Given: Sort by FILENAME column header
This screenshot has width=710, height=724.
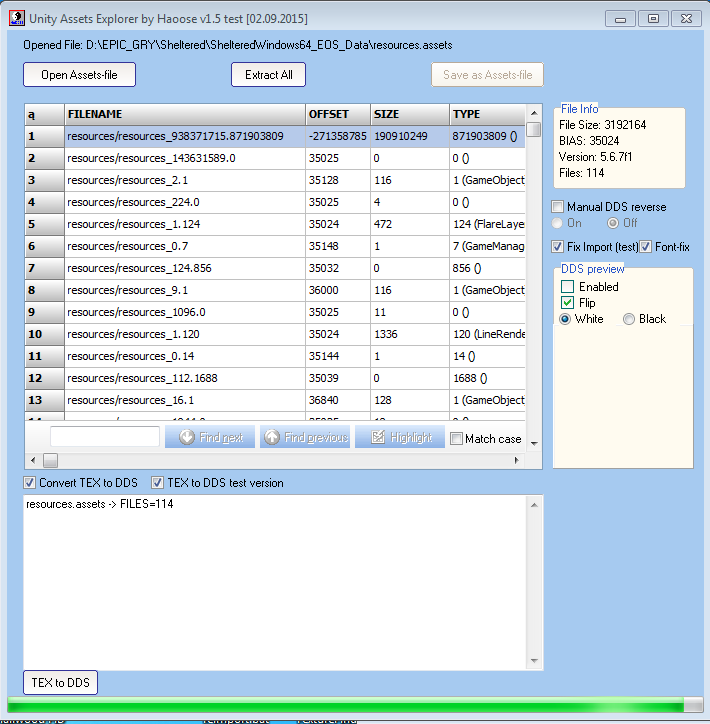Looking at the screenshot, I should pyautogui.click(x=185, y=114).
